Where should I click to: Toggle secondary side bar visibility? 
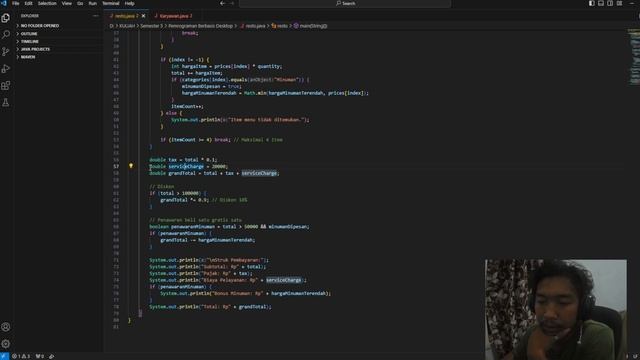pos(610,3)
